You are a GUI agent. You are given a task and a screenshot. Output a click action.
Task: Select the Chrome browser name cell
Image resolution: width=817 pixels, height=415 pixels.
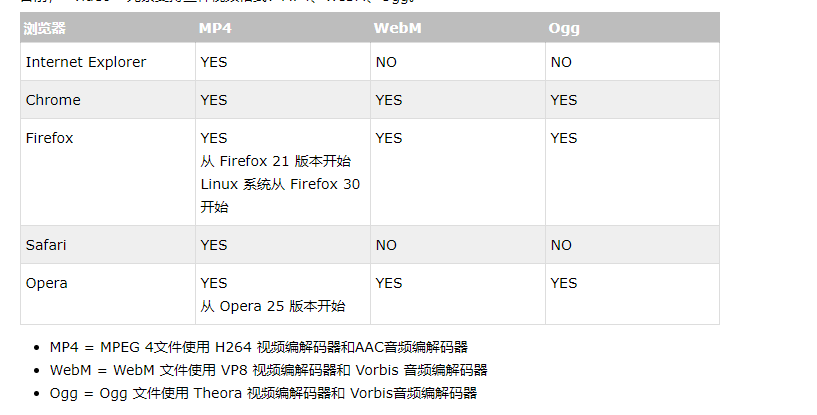pyautogui.click(x=53, y=100)
